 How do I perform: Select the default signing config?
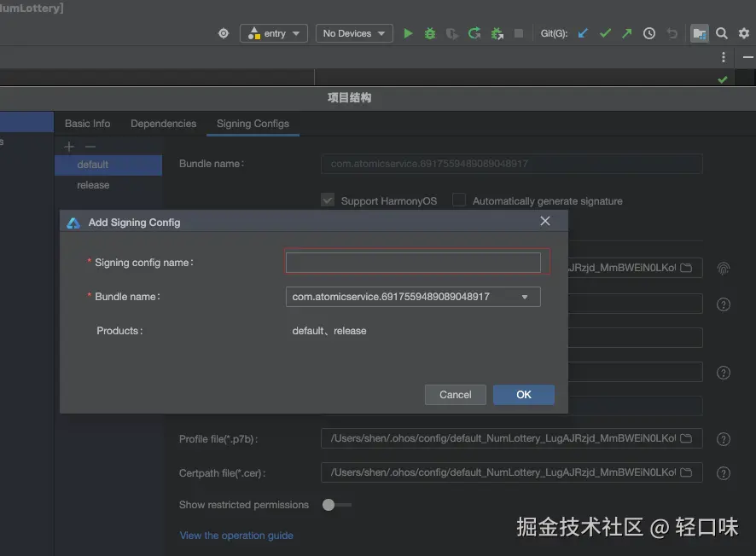108,165
